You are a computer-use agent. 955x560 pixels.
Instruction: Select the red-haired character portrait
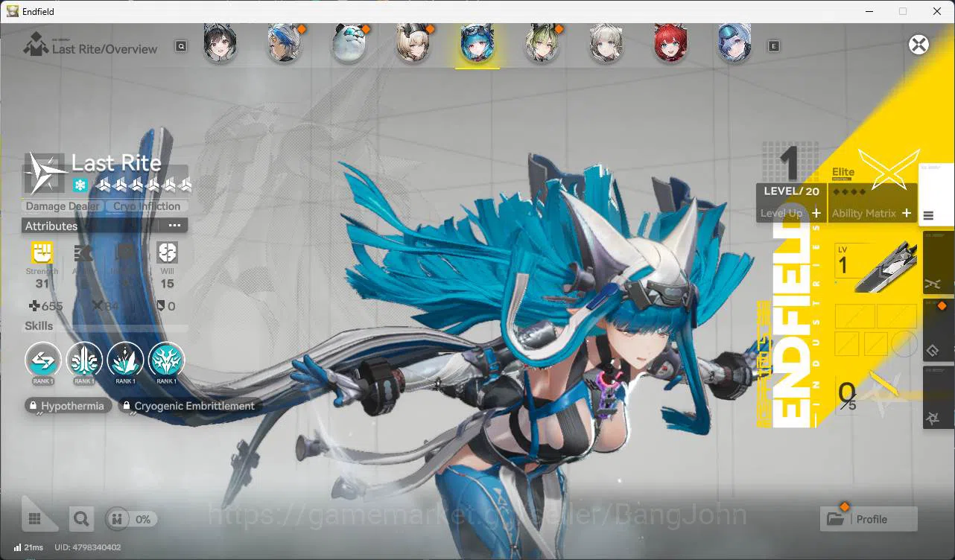tap(670, 43)
